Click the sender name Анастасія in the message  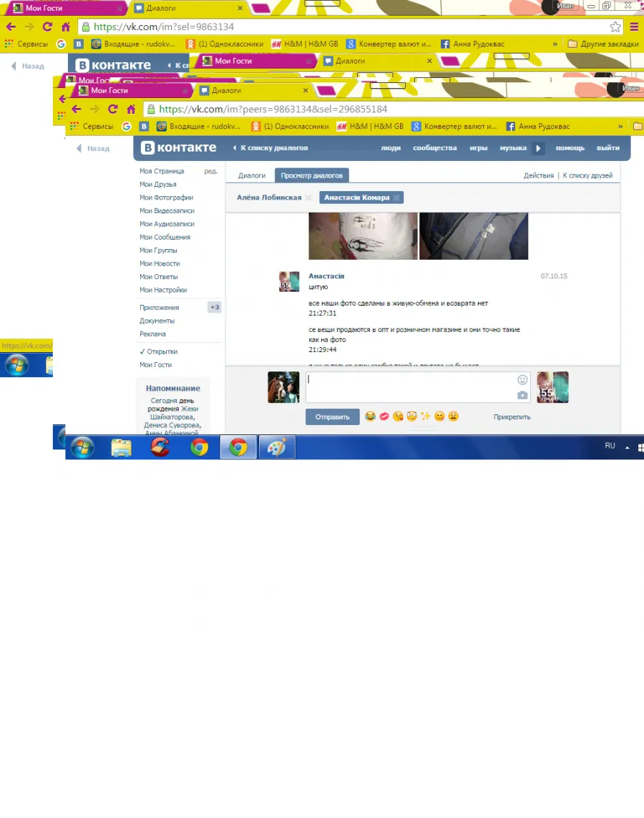point(326,276)
